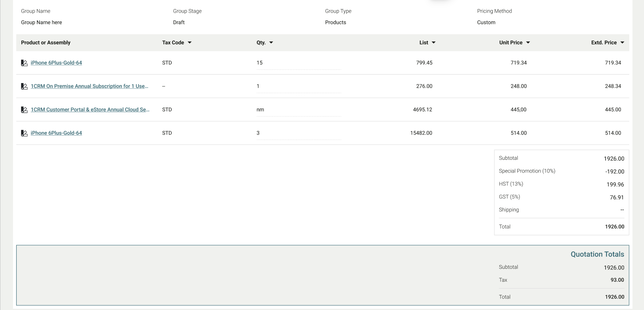The height and width of the screenshot is (310, 644).
Task: Click the Product or Assembly column header
Action: click(x=46, y=43)
